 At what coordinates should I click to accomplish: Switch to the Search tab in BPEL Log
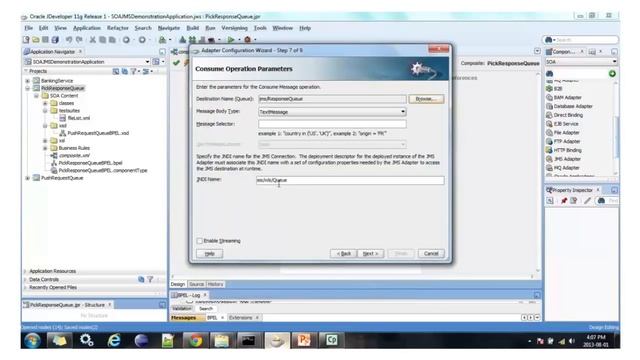(206, 309)
